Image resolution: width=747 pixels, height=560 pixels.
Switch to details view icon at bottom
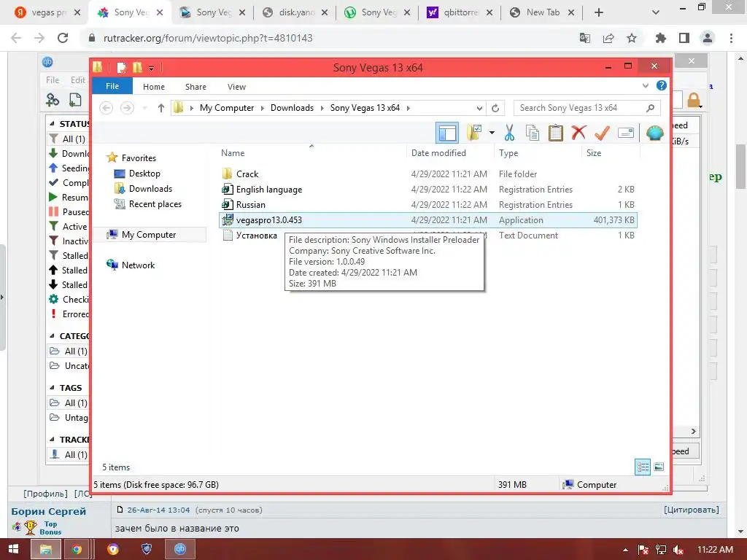click(643, 467)
